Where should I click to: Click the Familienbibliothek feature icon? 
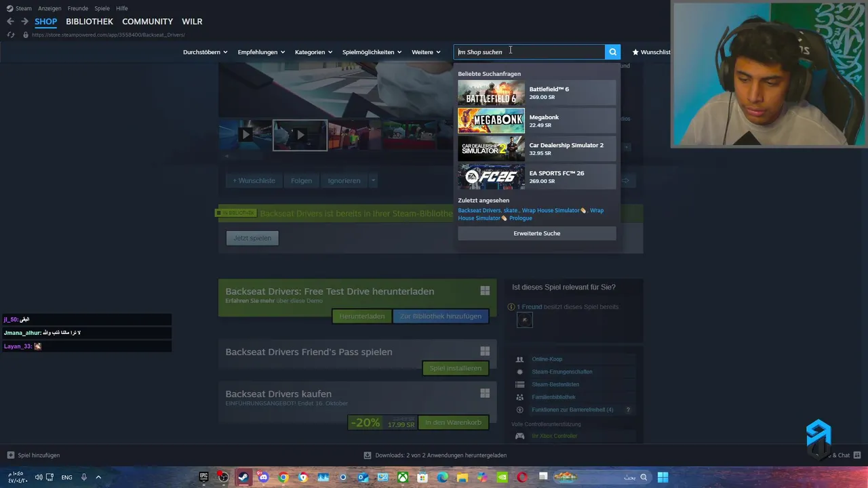(x=520, y=397)
